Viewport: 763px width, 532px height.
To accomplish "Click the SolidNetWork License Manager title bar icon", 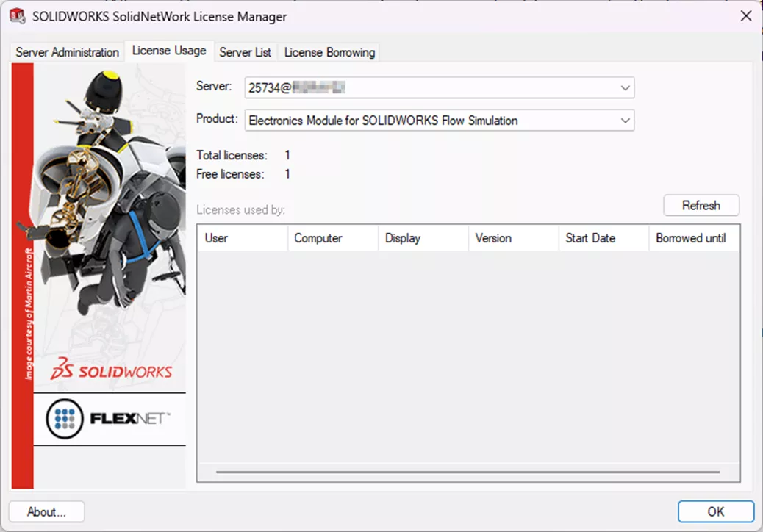I will [x=18, y=15].
